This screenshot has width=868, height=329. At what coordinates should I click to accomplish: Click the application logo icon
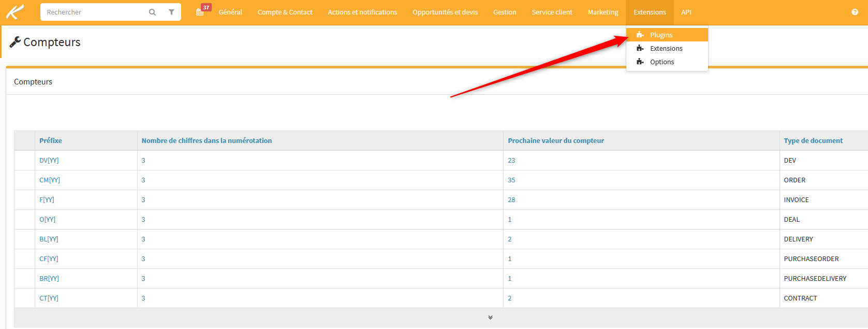(14, 11)
